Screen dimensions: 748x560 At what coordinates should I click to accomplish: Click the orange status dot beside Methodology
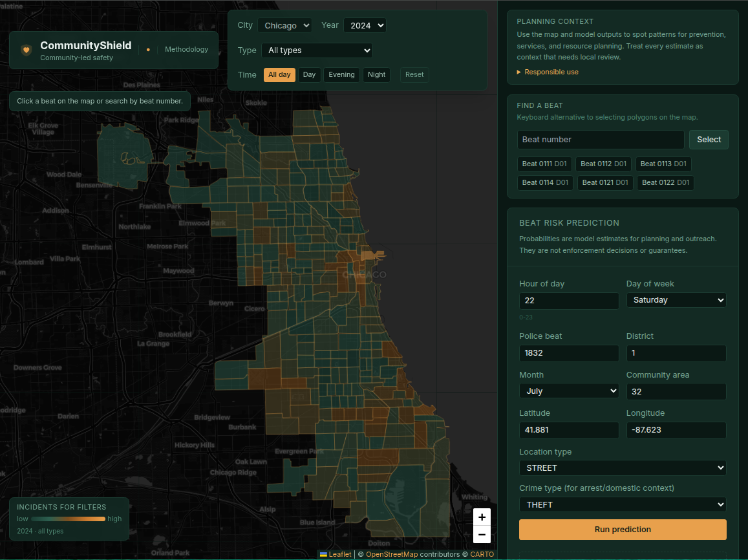(148, 50)
